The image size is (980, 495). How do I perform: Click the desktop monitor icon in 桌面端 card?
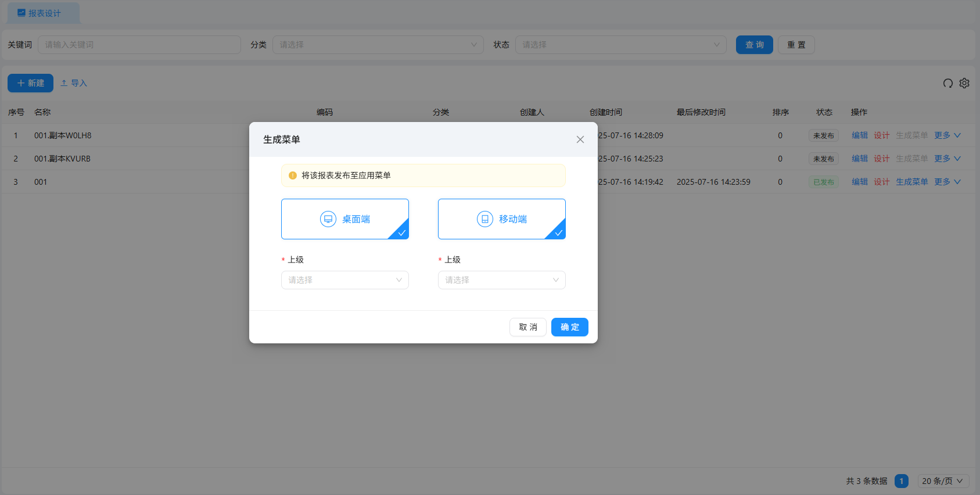(328, 219)
